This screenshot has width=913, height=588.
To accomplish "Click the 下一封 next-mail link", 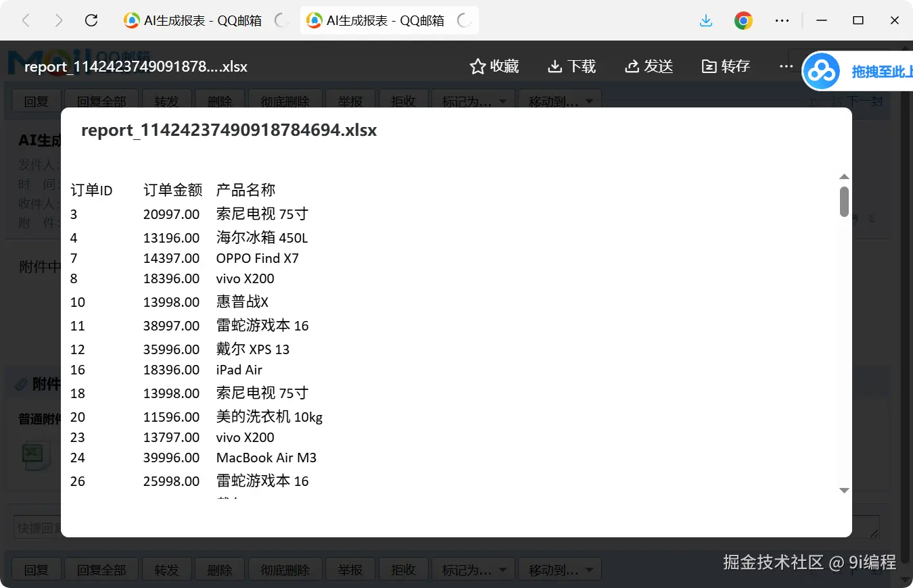I will pos(865,101).
